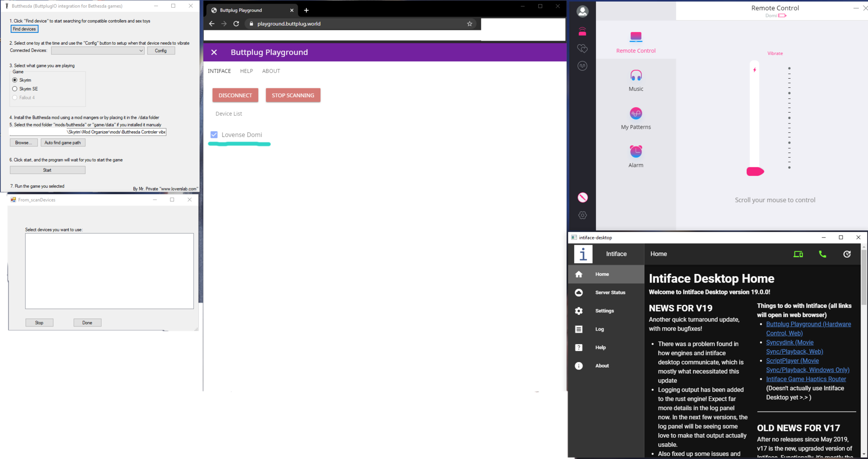The image size is (868, 459).
Task: Open Lovense settings gear icon
Action: click(x=582, y=215)
